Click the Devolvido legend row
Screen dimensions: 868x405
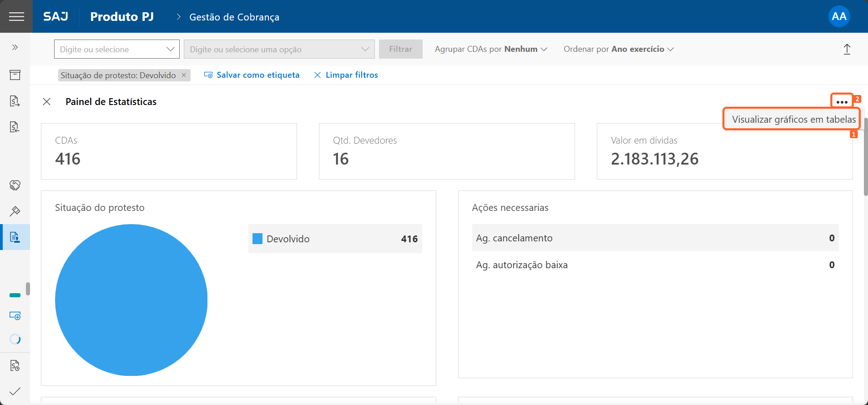(335, 239)
